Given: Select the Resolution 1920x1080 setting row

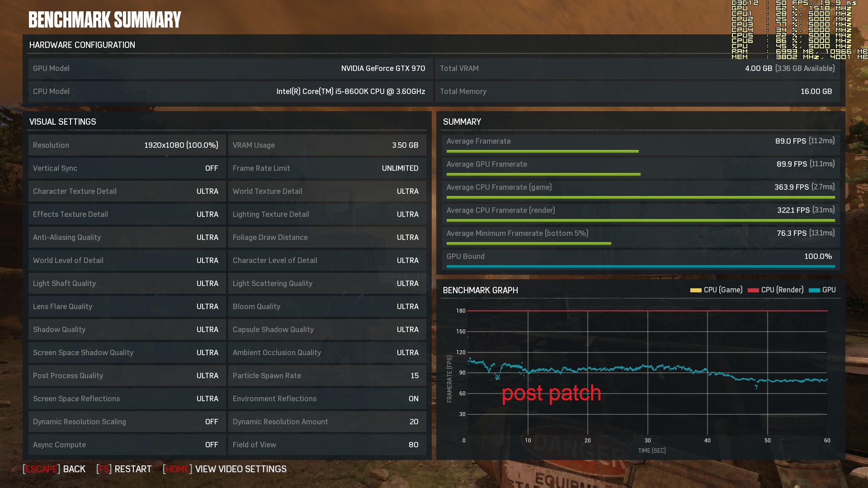Looking at the screenshot, I should (127, 145).
